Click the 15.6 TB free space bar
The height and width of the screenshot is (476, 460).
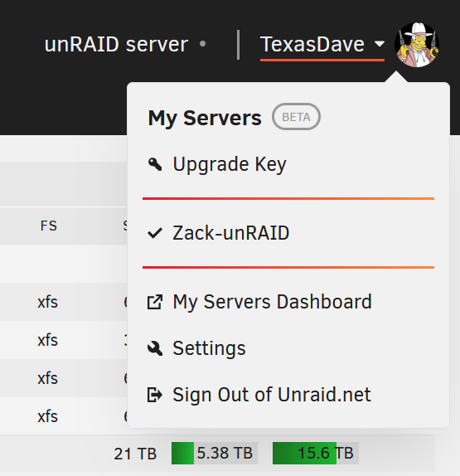pyautogui.click(x=316, y=454)
